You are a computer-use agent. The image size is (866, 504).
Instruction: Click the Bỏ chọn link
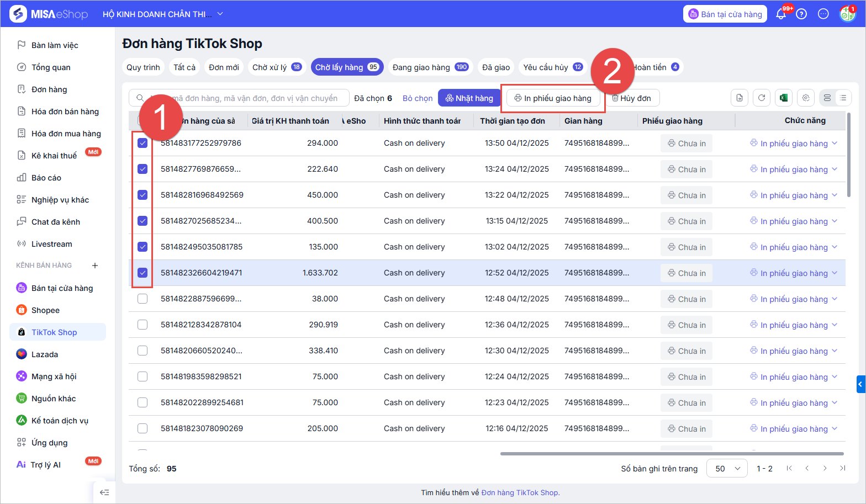pyautogui.click(x=418, y=98)
